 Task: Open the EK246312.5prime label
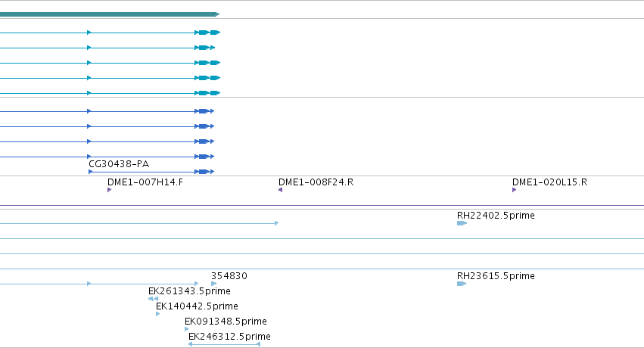(x=229, y=337)
